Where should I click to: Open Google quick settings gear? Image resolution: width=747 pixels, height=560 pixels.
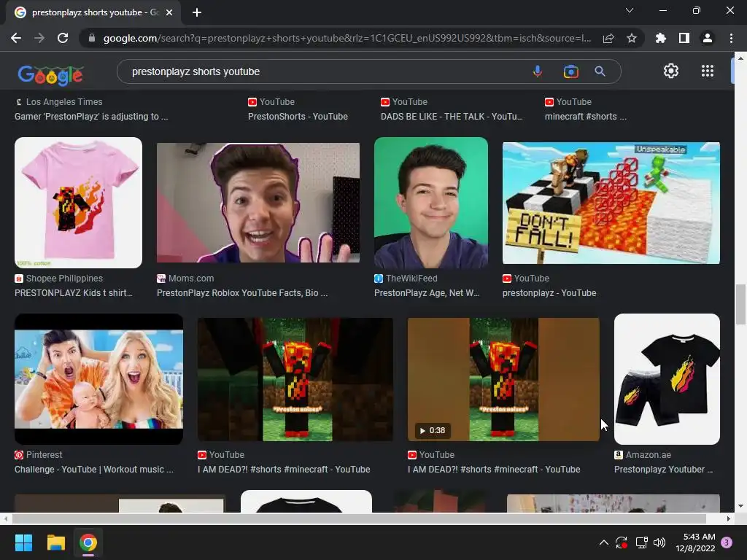point(671,71)
